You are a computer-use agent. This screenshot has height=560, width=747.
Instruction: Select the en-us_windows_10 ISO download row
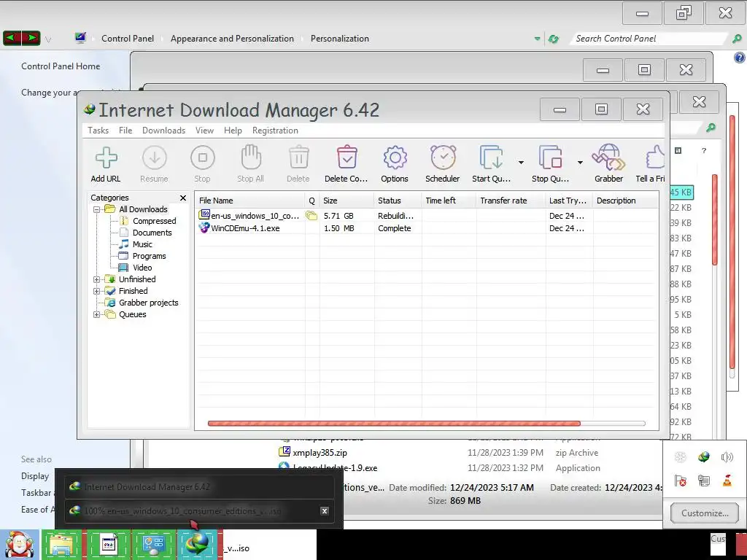click(x=426, y=216)
